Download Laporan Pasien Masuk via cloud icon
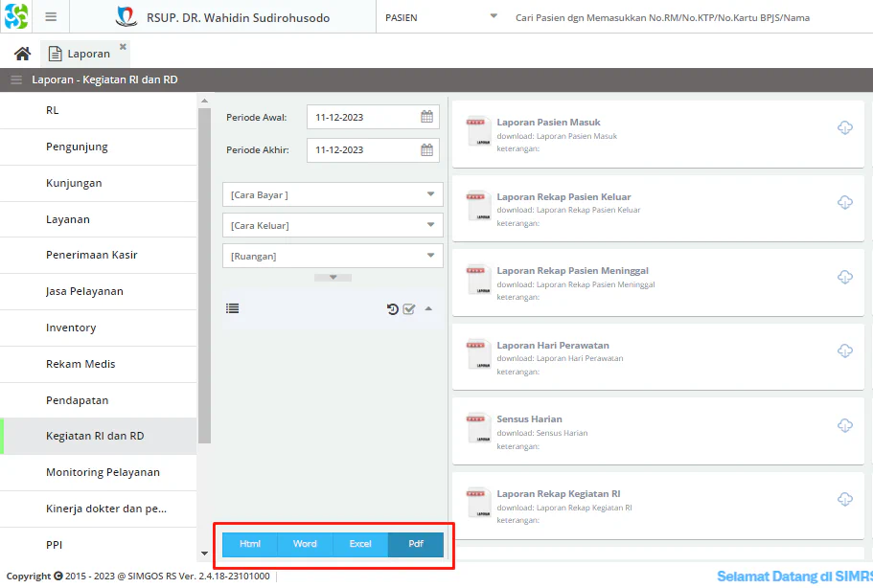 pyautogui.click(x=844, y=127)
